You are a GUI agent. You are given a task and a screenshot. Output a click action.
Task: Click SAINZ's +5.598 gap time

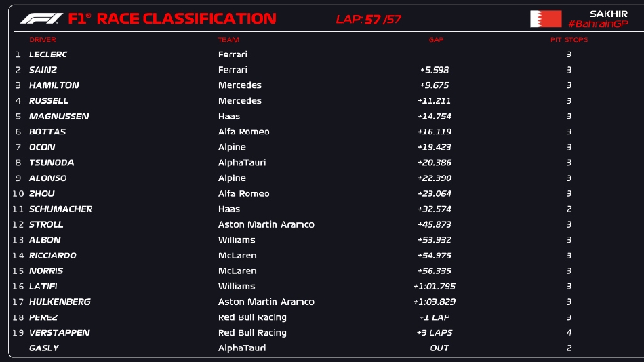click(435, 70)
